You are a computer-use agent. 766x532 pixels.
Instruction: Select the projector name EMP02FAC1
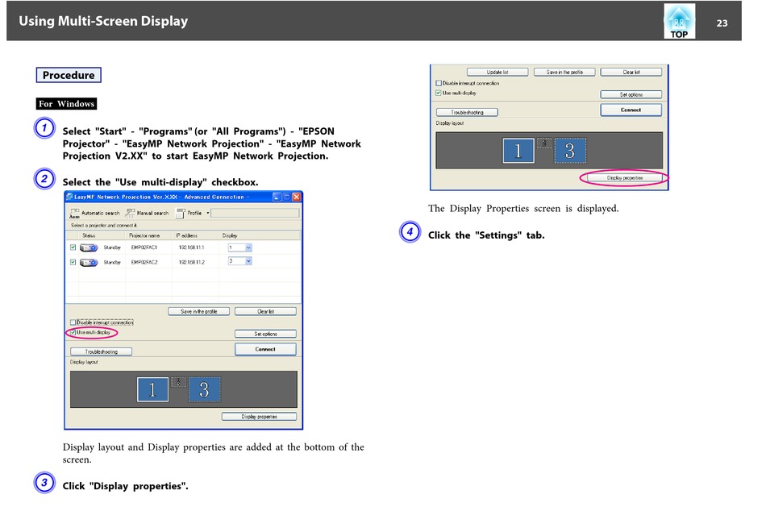coord(144,247)
